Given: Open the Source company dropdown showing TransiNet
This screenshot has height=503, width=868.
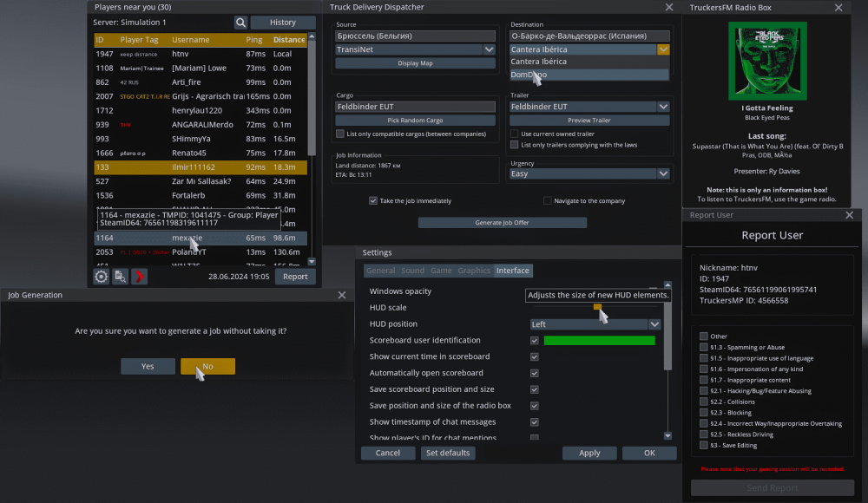Looking at the screenshot, I should point(415,49).
